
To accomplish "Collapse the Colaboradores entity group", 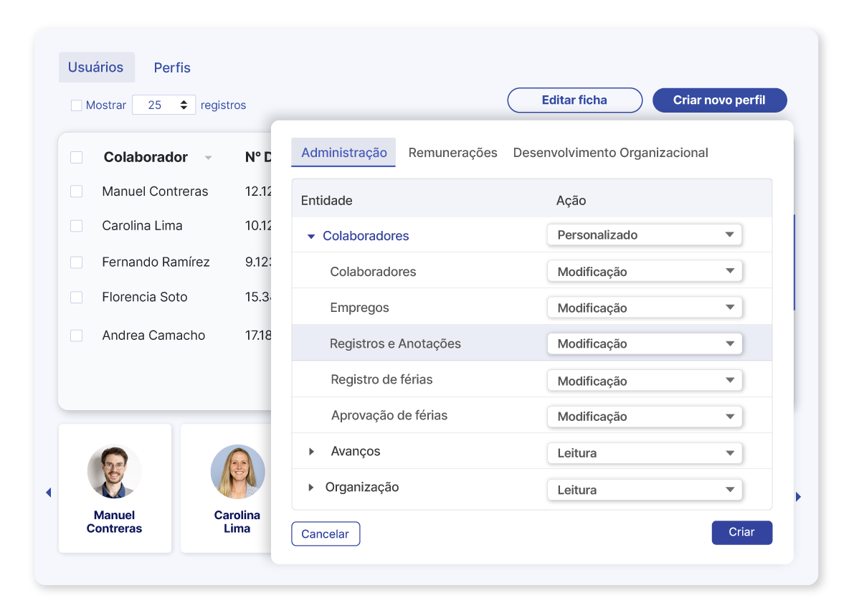I will coord(311,235).
